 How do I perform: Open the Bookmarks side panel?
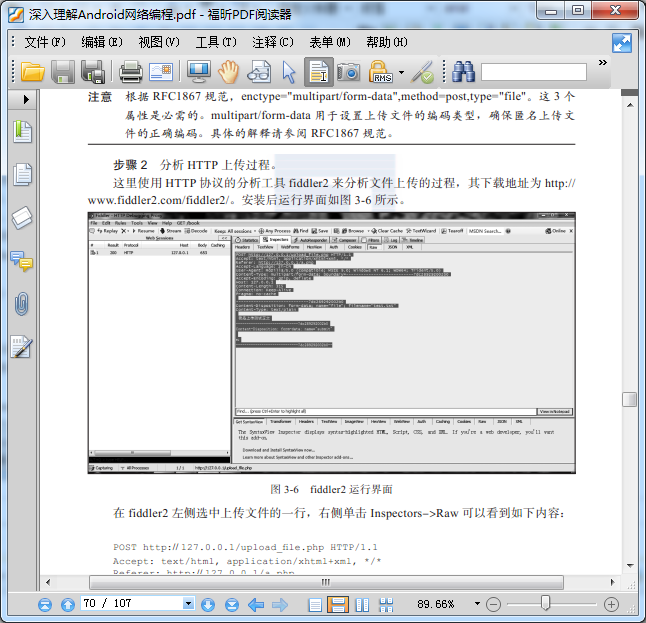(22, 132)
